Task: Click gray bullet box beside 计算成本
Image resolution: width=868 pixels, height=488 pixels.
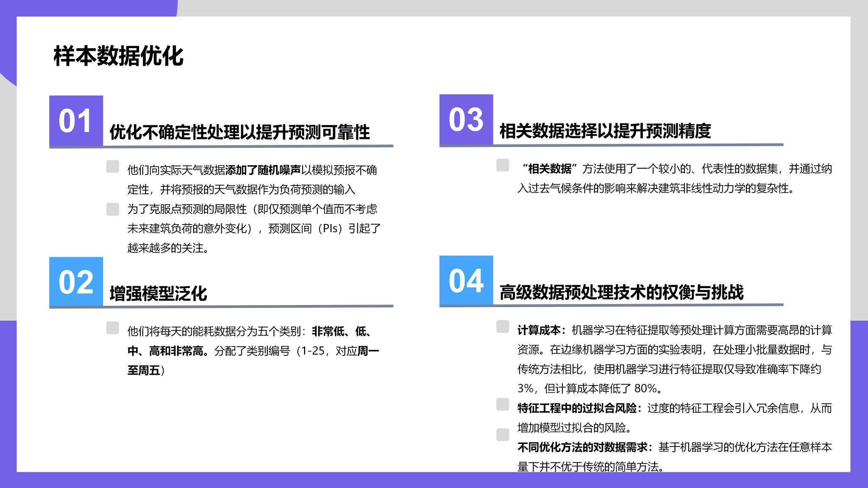Action: [503, 327]
